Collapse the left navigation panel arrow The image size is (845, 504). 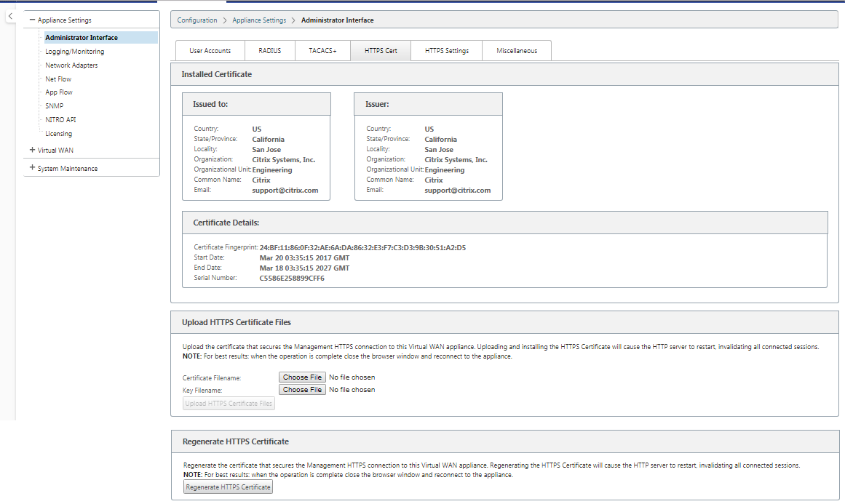tap(10, 16)
